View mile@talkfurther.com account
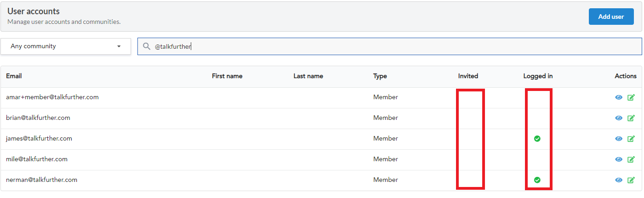 point(619,159)
